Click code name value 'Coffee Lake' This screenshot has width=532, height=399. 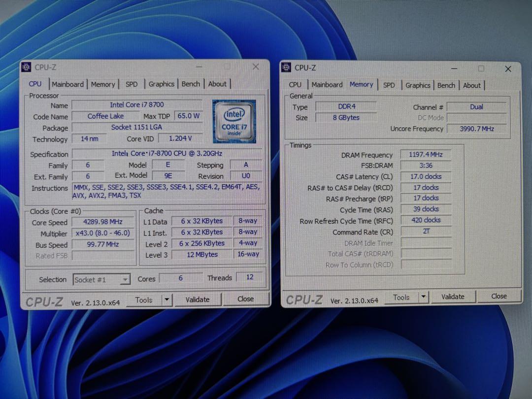pyautogui.click(x=106, y=116)
